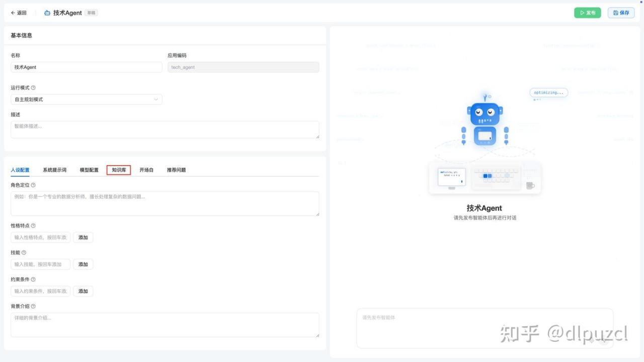The height and width of the screenshot is (362, 644).
Task: Click into the 名称 input field
Action: [86, 67]
